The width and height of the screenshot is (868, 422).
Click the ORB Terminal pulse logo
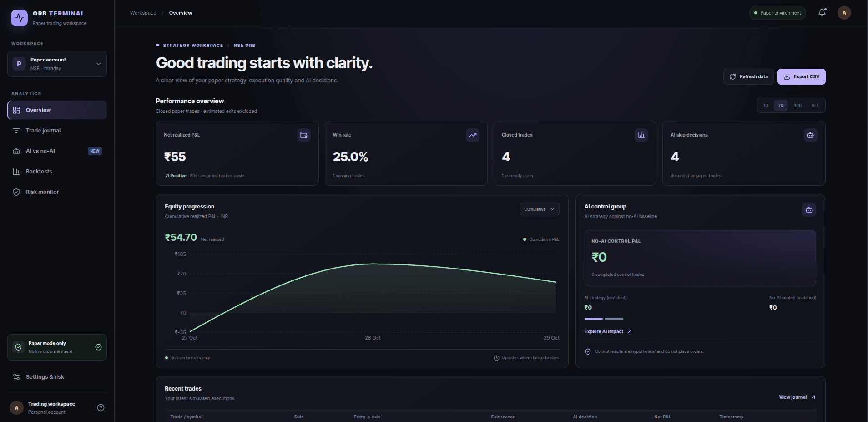(19, 18)
